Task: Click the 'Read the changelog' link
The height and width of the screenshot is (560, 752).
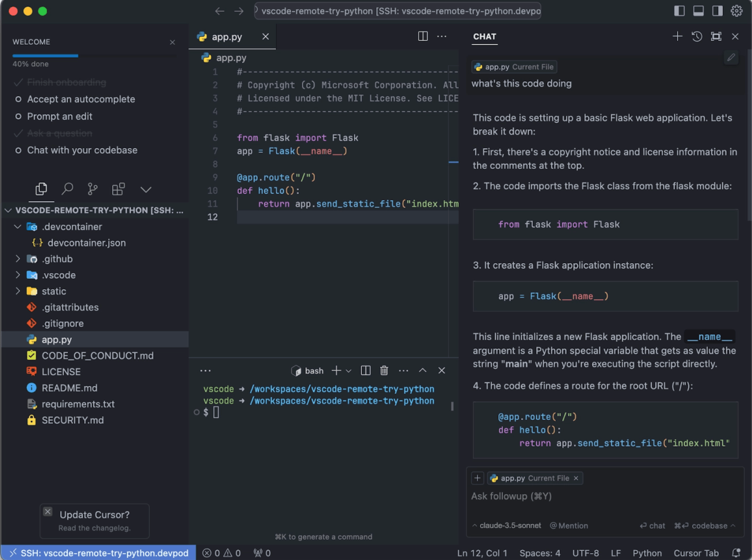Action: pos(94,528)
